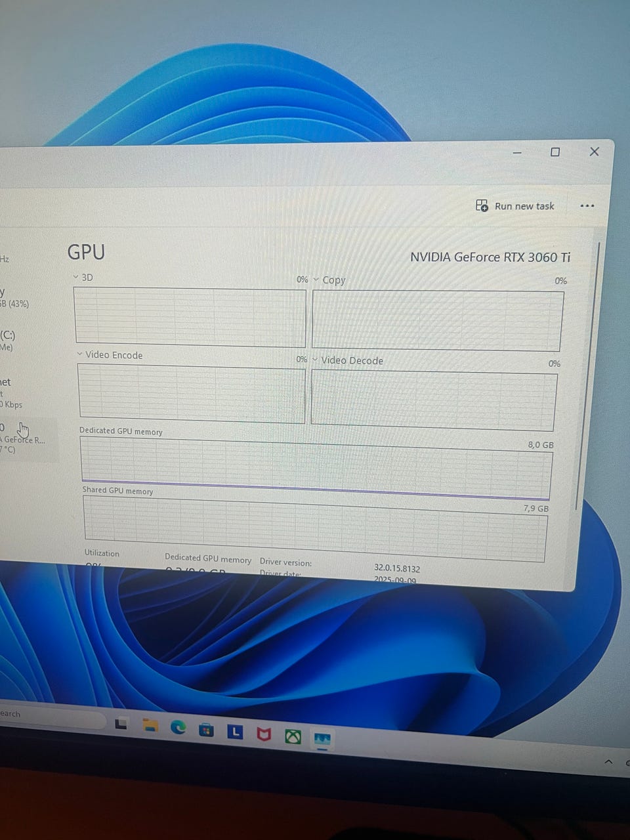Viewport: 630px width, 840px height.
Task: Open the blue L app on taskbar
Action: click(x=235, y=731)
